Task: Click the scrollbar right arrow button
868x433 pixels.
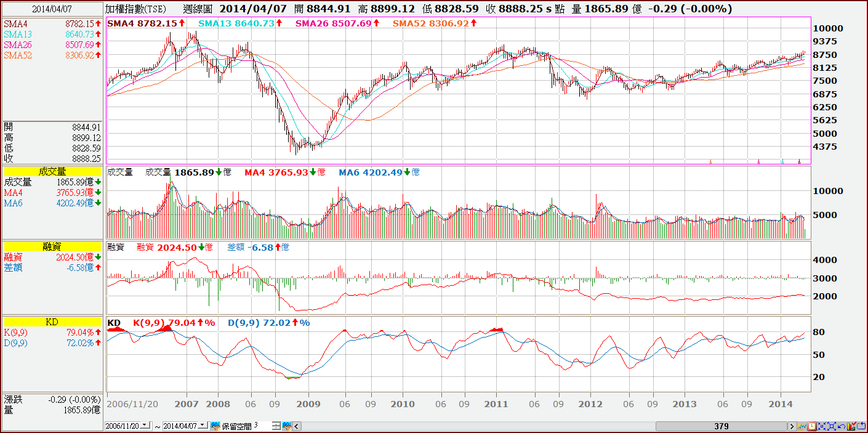Action: point(792,426)
